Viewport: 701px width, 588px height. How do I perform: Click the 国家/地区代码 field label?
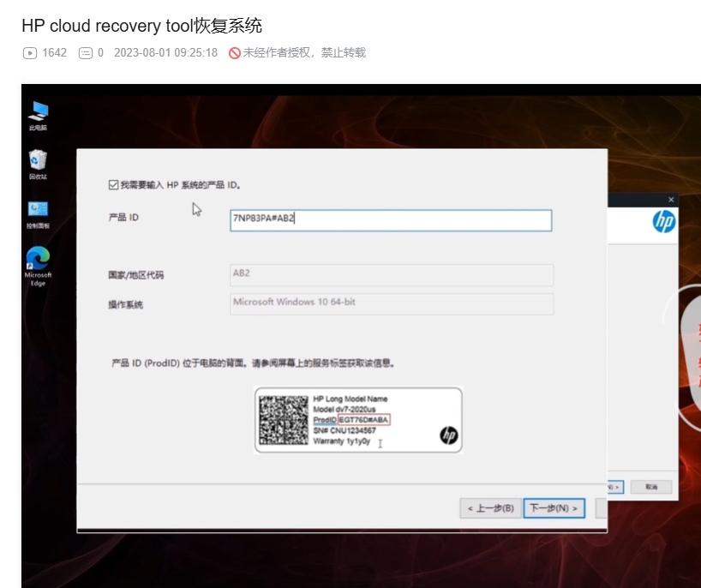[136, 275]
